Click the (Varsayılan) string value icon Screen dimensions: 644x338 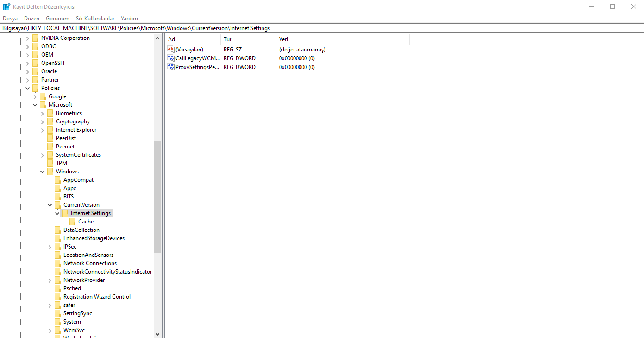[171, 50]
